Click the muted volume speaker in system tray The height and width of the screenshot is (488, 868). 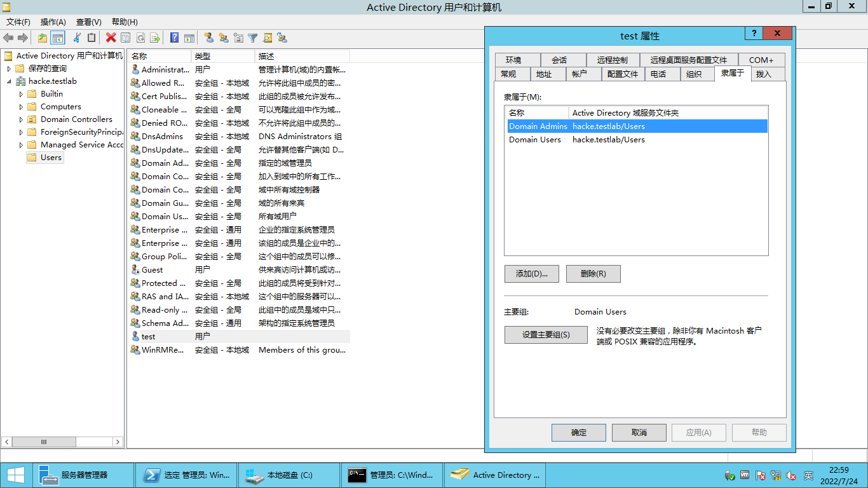pyautogui.click(x=790, y=477)
